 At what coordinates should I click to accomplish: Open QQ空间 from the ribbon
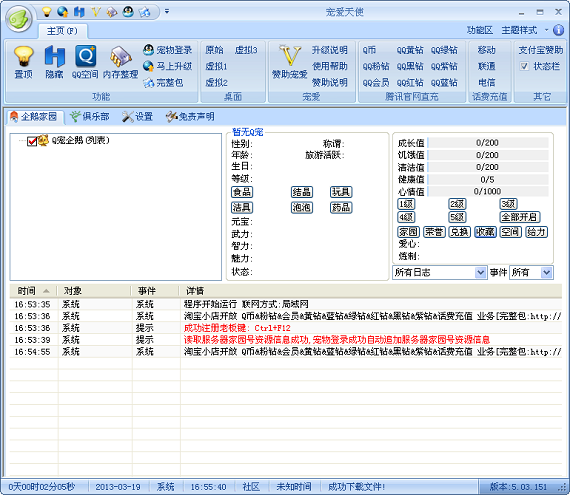tap(85, 62)
